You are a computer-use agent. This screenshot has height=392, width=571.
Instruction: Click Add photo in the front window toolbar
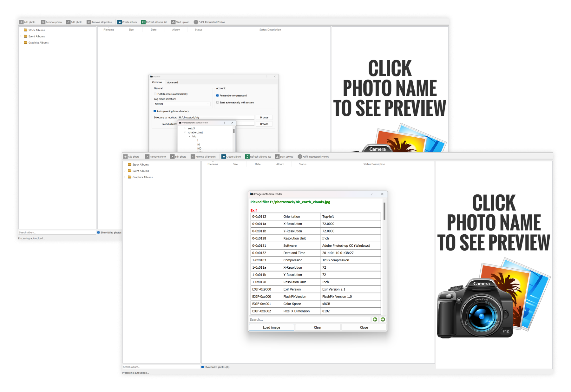click(131, 157)
